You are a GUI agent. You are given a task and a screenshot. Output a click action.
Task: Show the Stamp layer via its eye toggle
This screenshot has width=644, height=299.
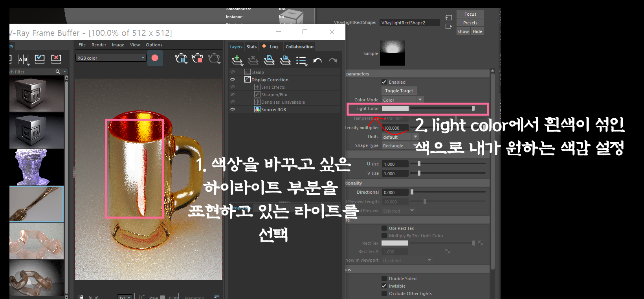coord(233,72)
